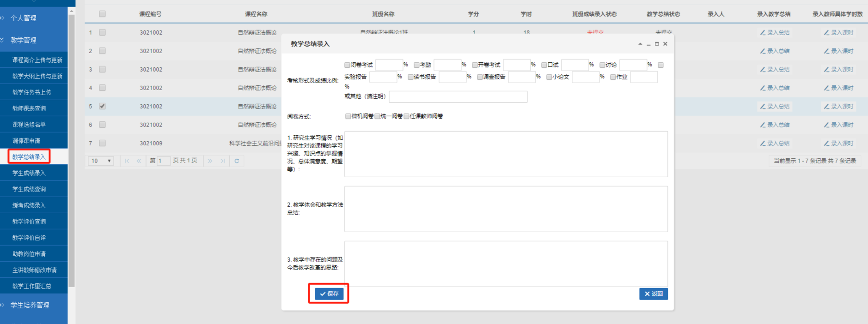Maximize the 教学总结录入 dialog
Screen dimensions: 868x324
pyautogui.click(x=657, y=44)
